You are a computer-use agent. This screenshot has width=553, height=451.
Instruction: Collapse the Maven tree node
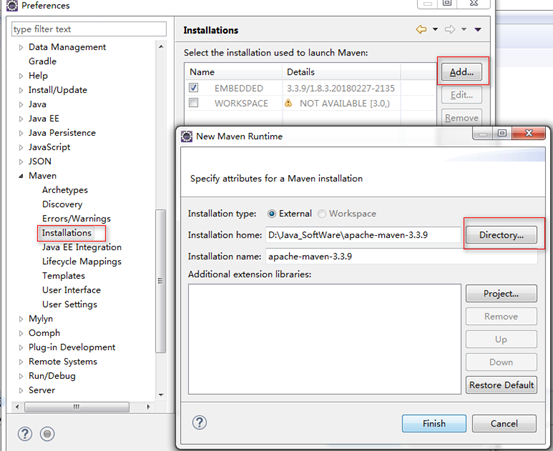click(x=21, y=176)
